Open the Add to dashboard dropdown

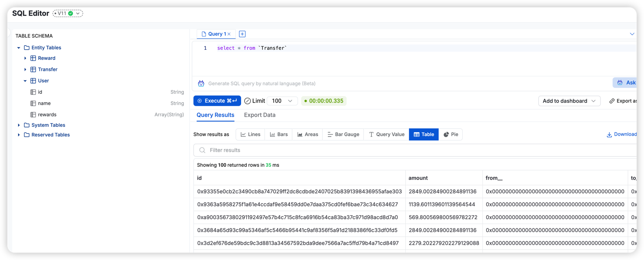tap(569, 101)
